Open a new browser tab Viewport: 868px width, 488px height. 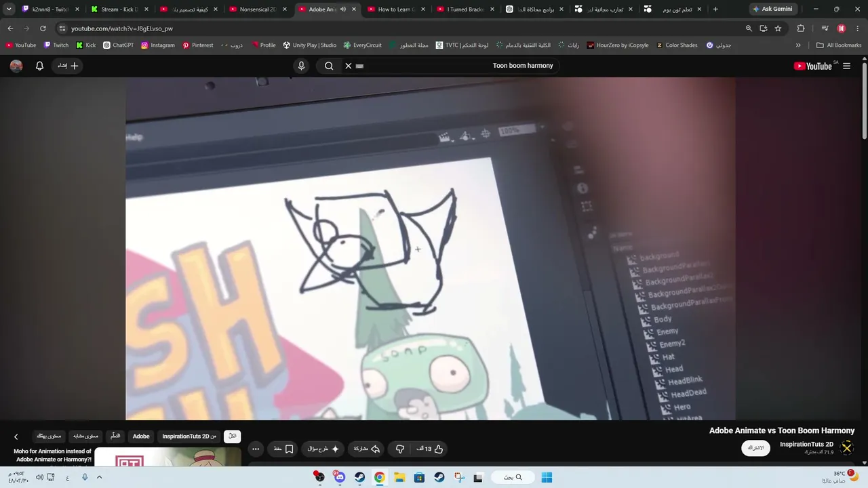(x=715, y=9)
